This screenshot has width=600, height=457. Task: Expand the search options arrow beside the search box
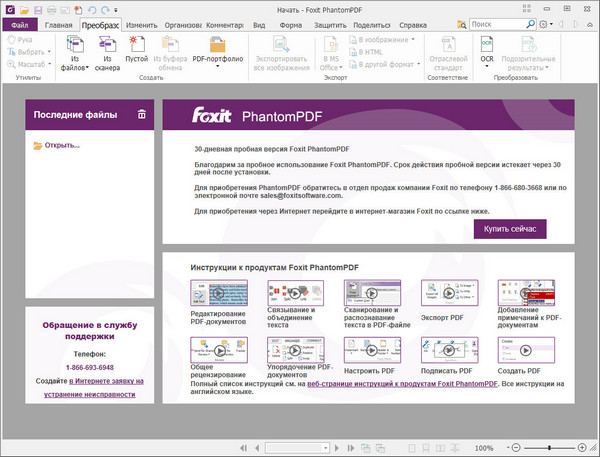coord(586,22)
